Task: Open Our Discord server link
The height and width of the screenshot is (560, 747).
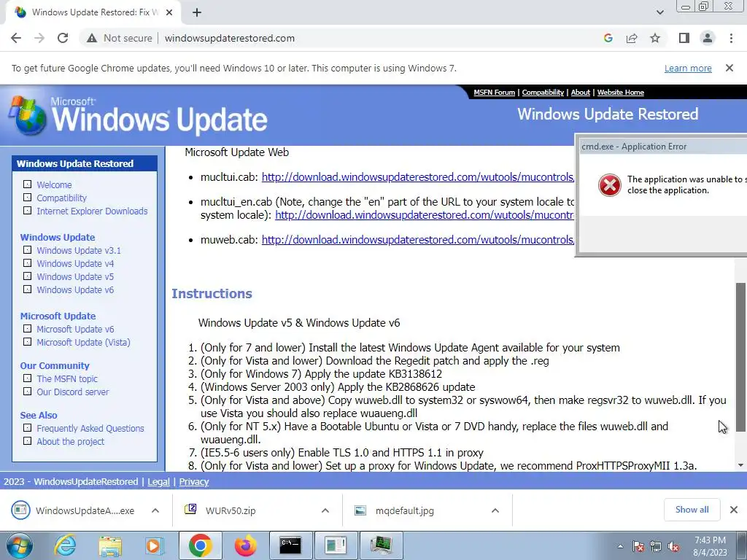Action: (73, 392)
